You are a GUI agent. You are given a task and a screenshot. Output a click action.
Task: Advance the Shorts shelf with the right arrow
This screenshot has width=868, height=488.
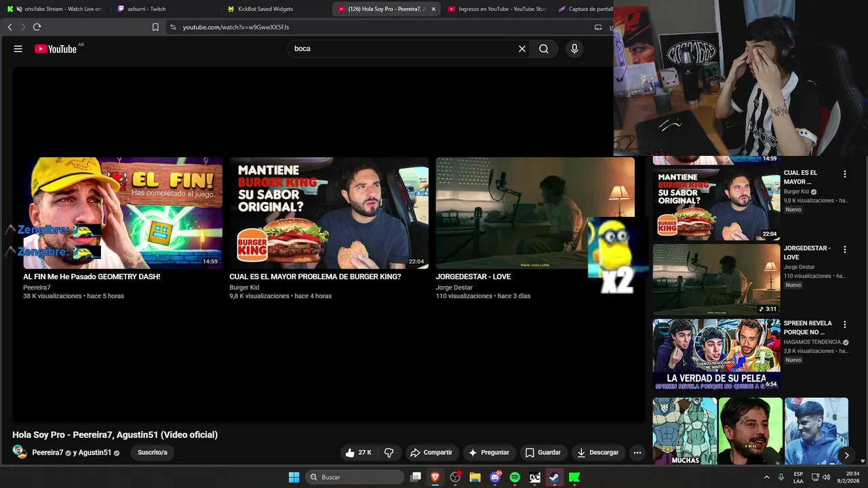click(x=846, y=455)
